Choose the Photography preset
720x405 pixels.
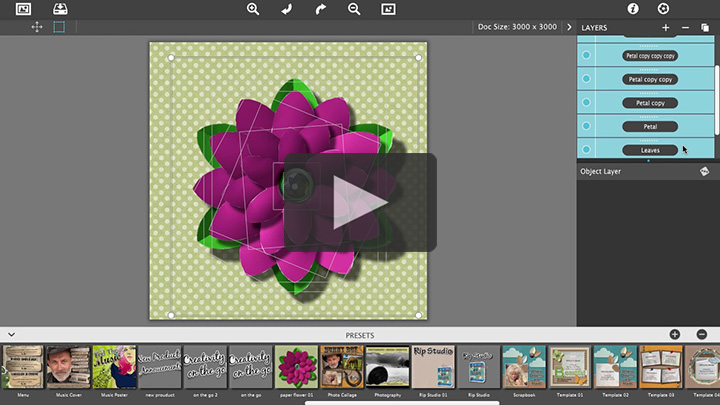(388, 367)
